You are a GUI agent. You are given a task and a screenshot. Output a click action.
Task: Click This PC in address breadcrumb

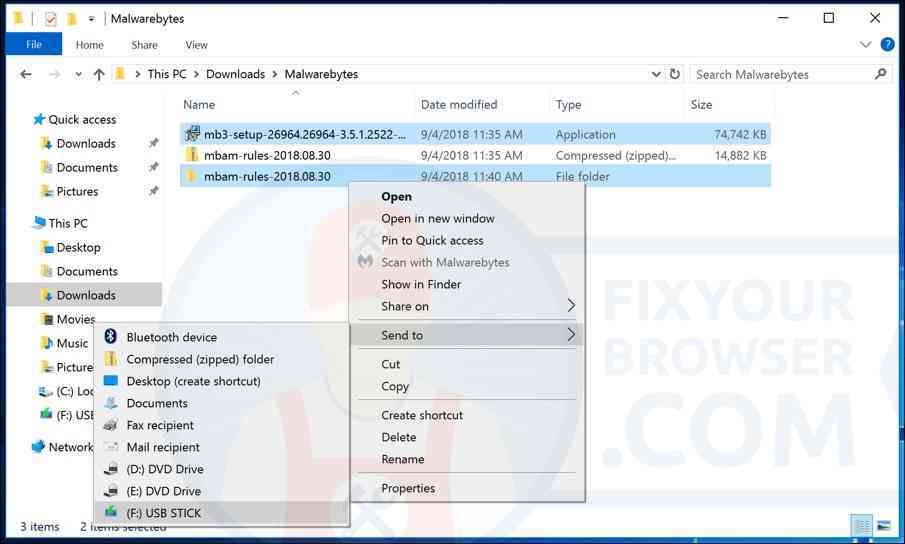167,74
